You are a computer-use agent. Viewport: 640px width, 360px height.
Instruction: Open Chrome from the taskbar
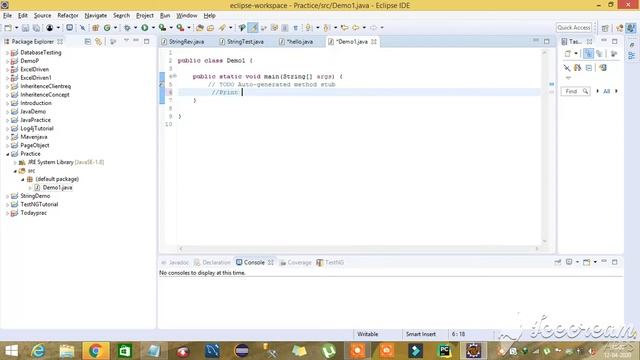pos(95,351)
